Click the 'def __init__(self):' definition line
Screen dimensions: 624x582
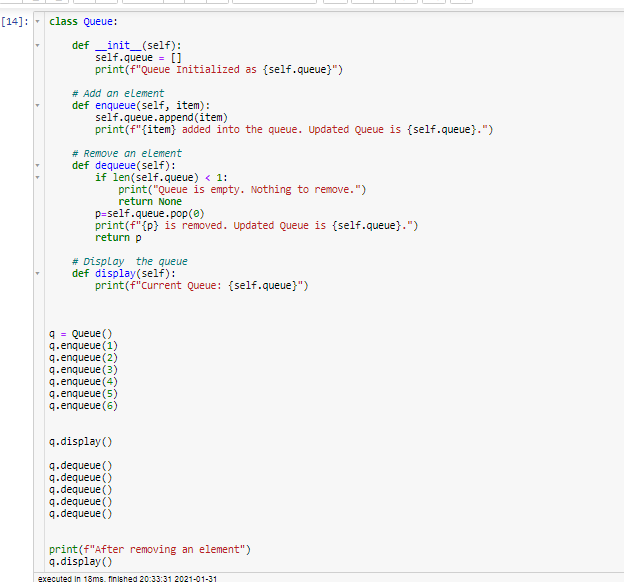pos(127,45)
